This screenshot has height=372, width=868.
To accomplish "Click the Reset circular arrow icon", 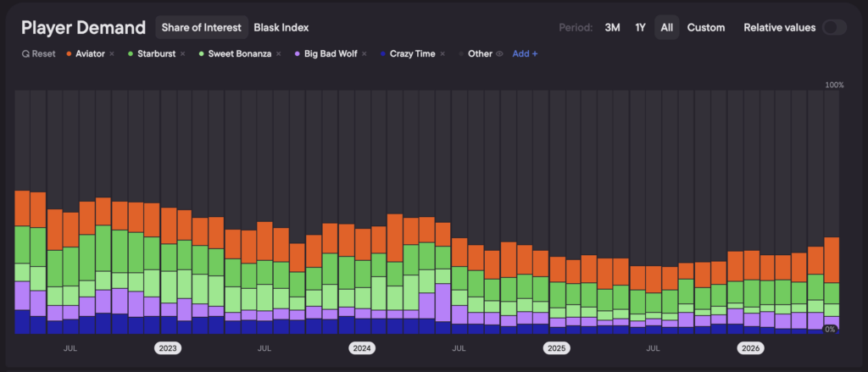I will pos(25,53).
